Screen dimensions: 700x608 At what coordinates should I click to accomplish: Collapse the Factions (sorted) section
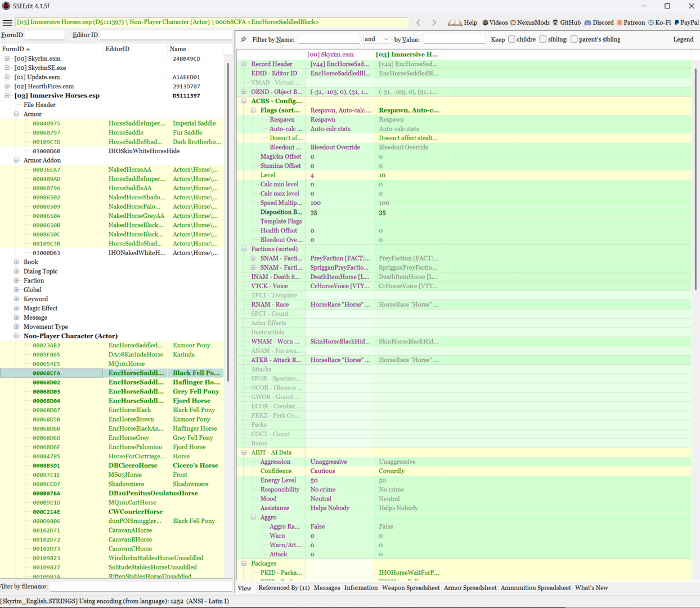pos(244,249)
